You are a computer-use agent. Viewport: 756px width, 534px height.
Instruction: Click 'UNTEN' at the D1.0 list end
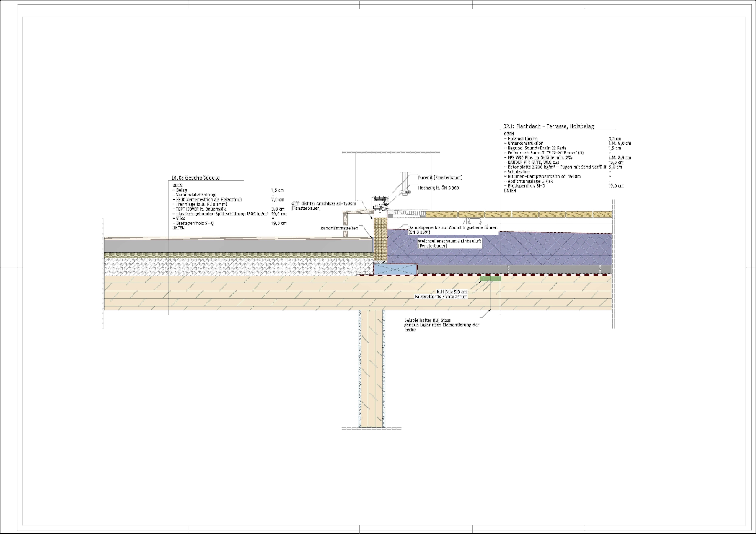178,228
